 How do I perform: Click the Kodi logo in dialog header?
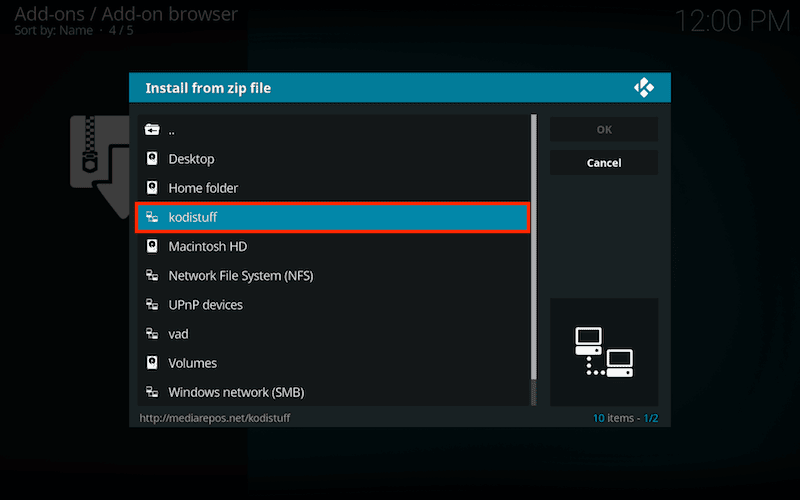(644, 88)
